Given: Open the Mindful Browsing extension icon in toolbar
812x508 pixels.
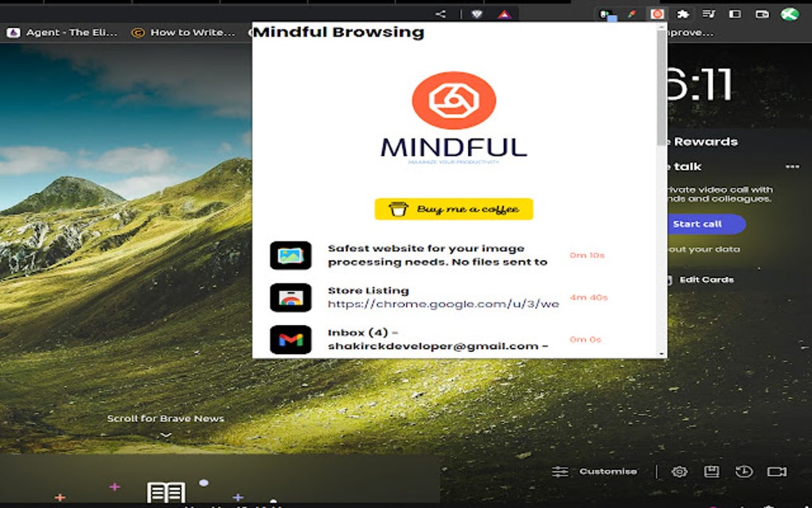Looking at the screenshot, I should pos(656,14).
